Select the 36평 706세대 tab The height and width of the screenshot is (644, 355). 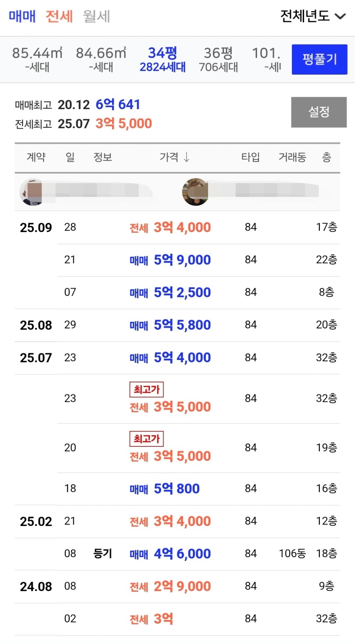tap(218, 59)
